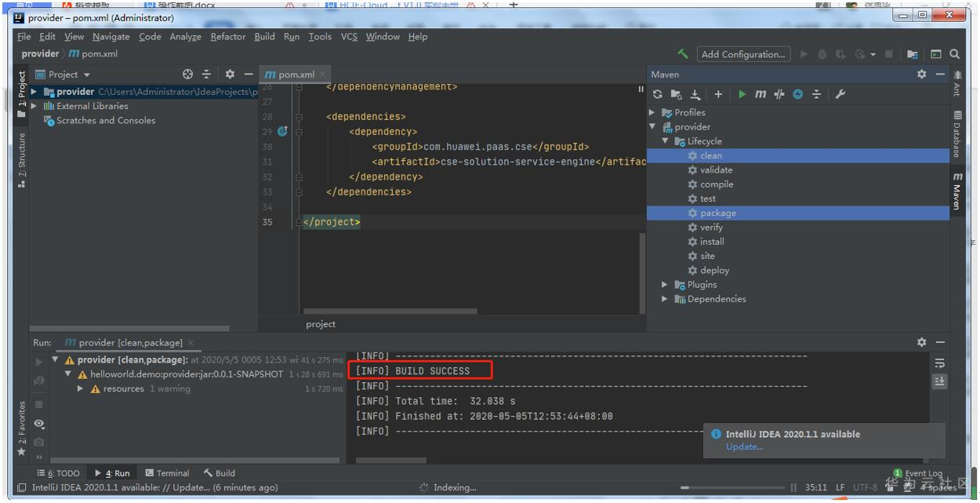Switch to the Terminal tool window tab
The width and height of the screenshot is (980, 503).
tap(167, 473)
